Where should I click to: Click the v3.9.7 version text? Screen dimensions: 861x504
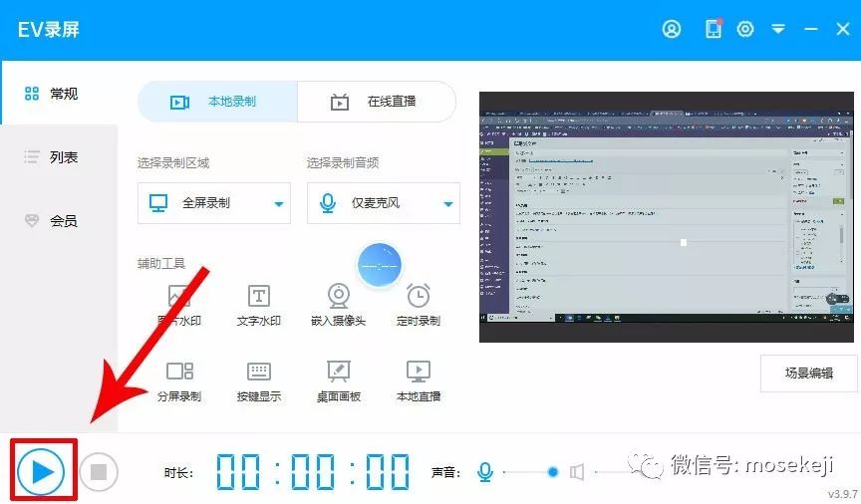(x=843, y=494)
